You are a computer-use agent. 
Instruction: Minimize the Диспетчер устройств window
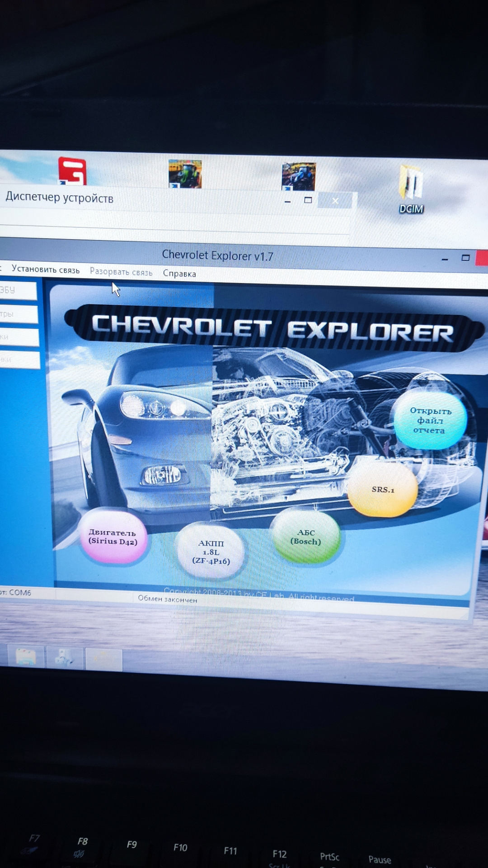(287, 201)
